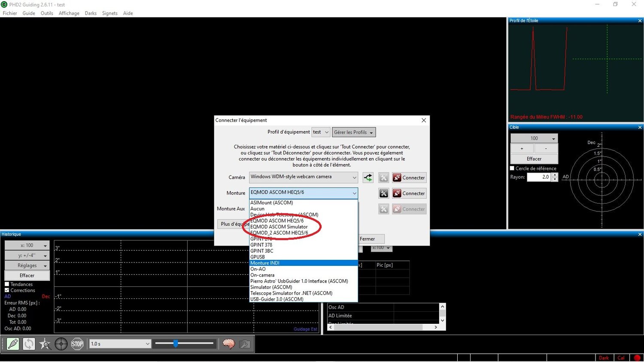Select 'GPINT 378' in the mount list
Screen dimensions: 644x362
[x=304, y=245]
